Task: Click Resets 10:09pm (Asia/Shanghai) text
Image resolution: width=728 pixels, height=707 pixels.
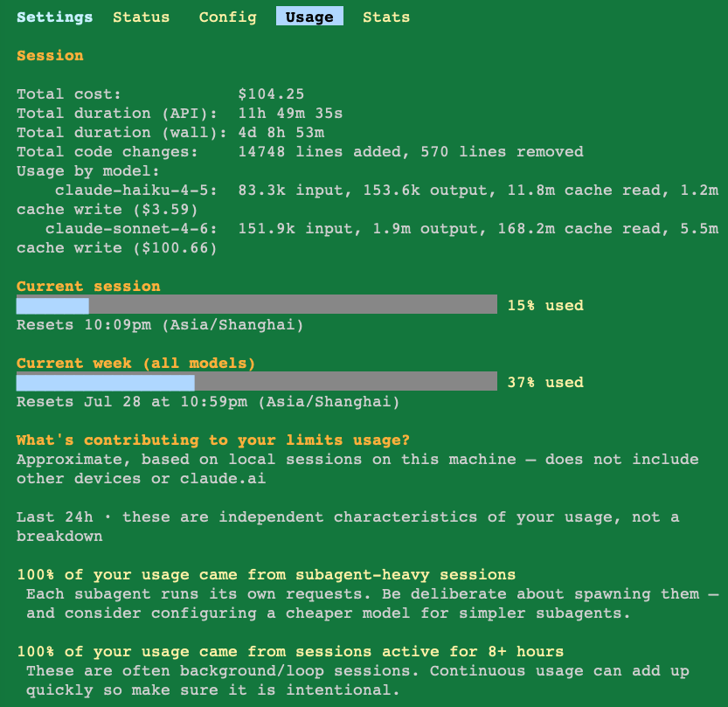Action: point(160,324)
